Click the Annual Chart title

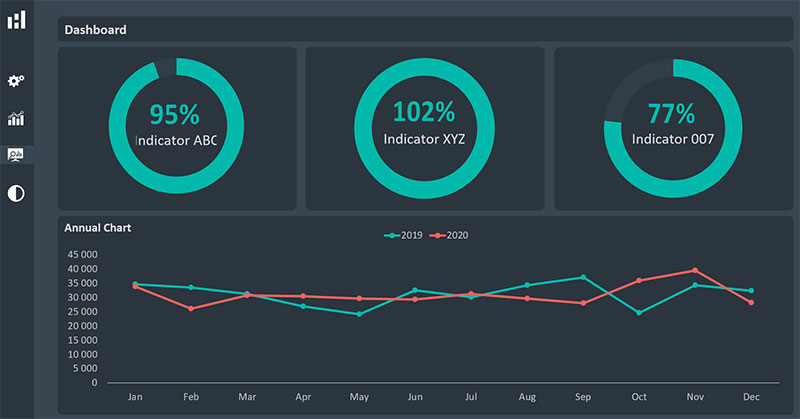click(98, 228)
